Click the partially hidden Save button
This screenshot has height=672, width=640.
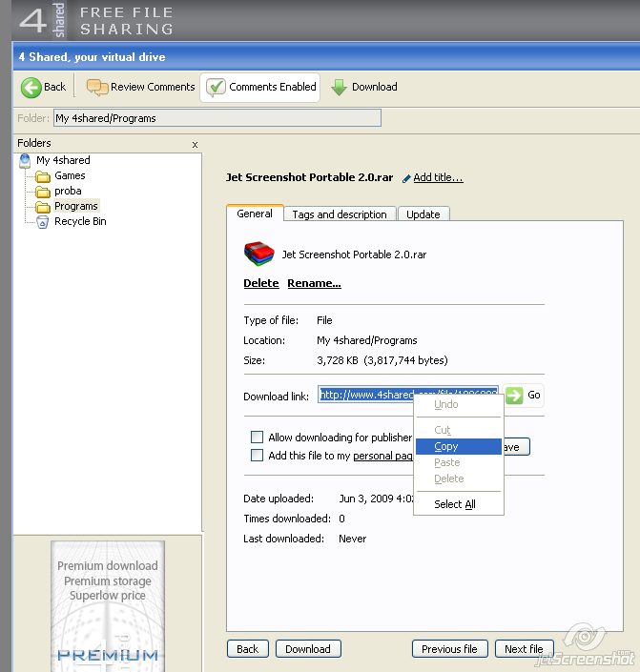coord(517,447)
